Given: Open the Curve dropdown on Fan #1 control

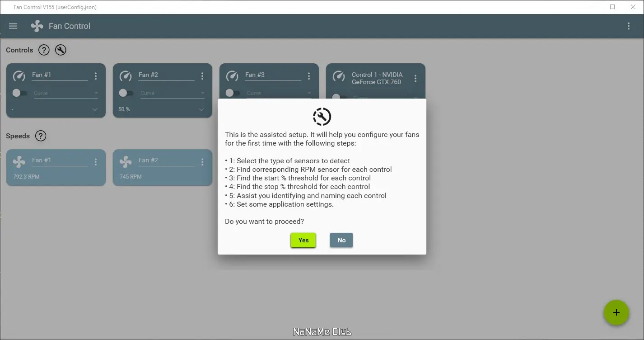Looking at the screenshot, I should [x=66, y=93].
